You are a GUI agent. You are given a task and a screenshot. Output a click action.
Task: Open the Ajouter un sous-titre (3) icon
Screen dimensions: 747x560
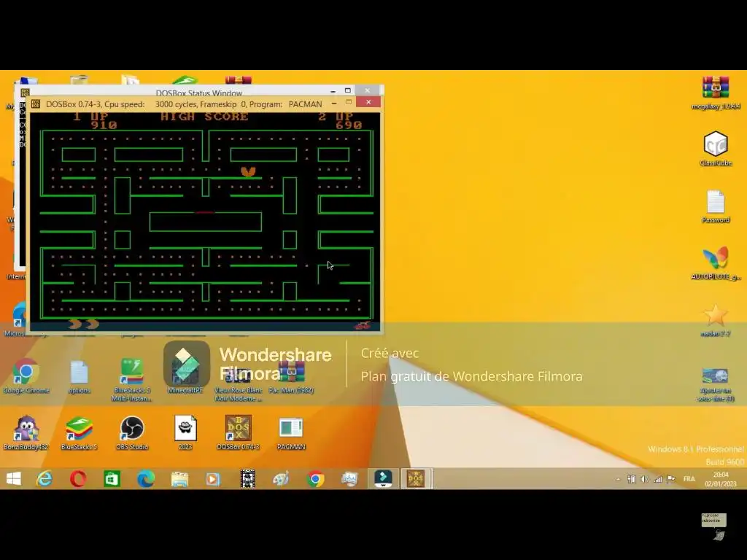(716, 384)
